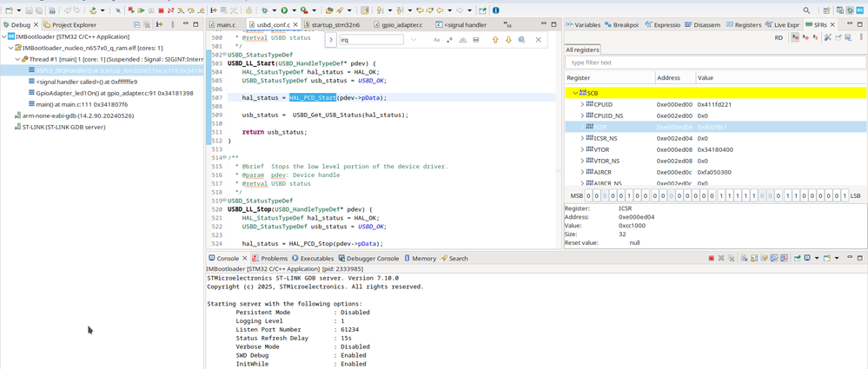Screen dimensions: 868x369
Task: Collapse the SCB register group
Action: tap(575, 93)
